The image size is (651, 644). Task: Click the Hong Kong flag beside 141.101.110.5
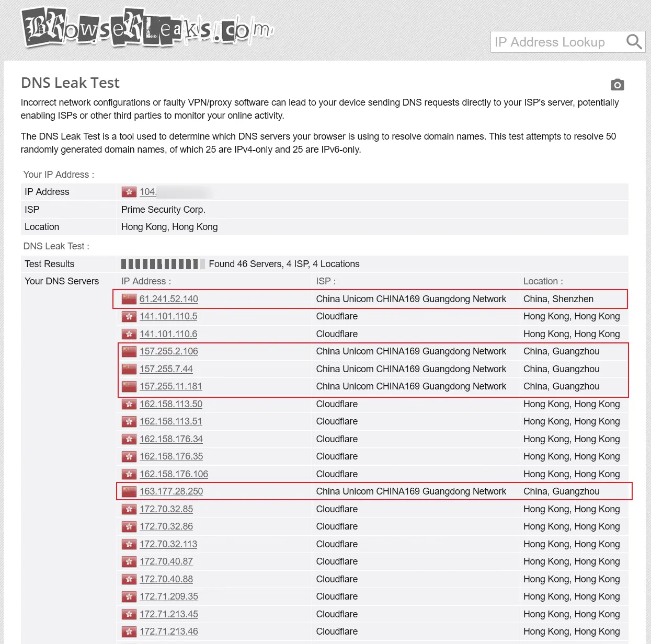coord(129,316)
